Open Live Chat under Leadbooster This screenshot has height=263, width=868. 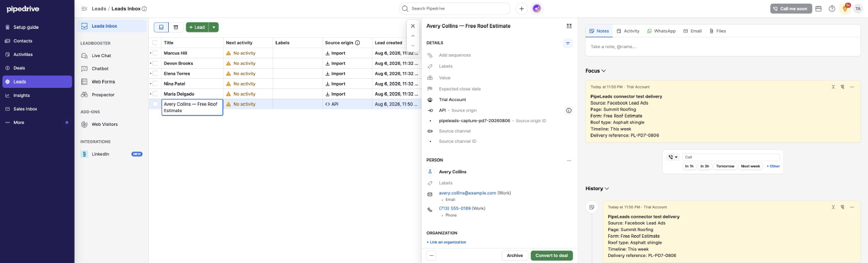coord(112,55)
